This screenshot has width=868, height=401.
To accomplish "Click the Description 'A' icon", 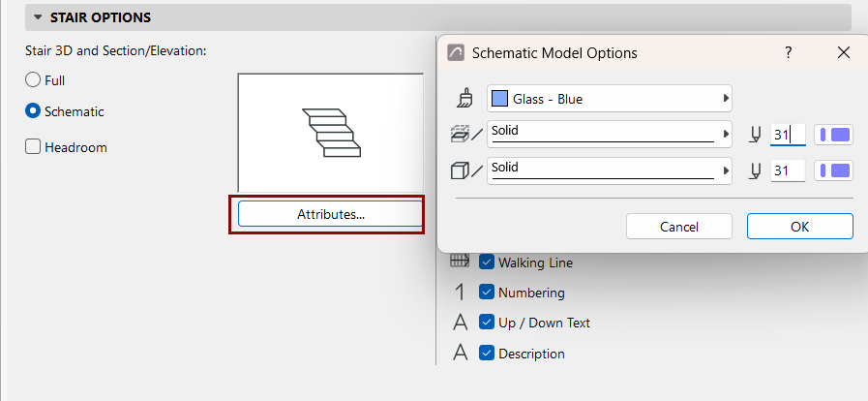I will (x=460, y=353).
